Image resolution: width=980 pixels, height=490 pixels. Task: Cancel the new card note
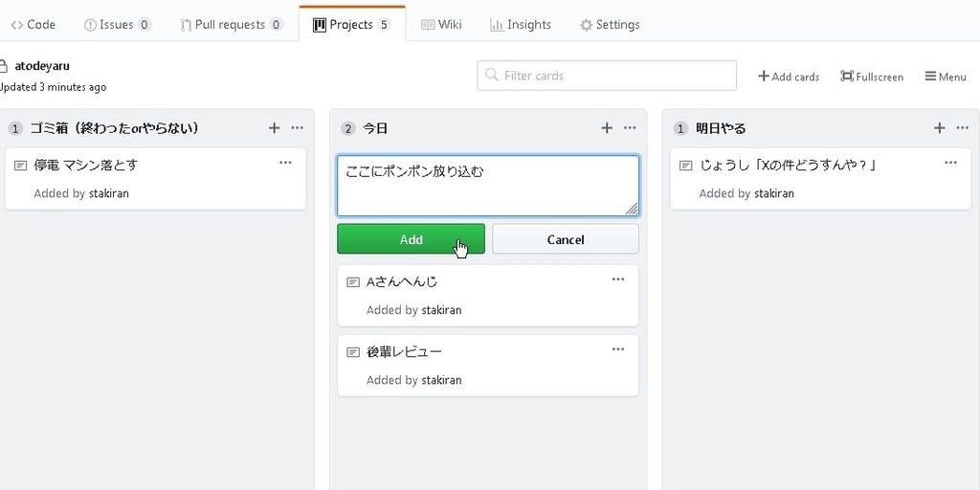click(x=565, y=239)
